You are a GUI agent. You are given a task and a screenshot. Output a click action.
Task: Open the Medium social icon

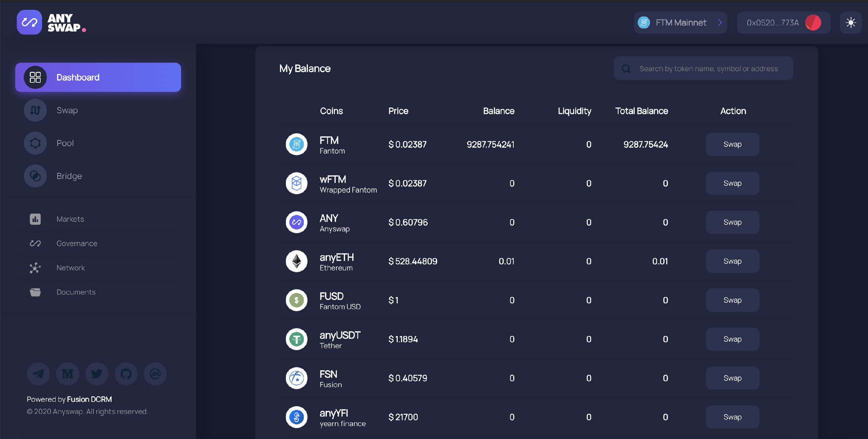click(x=67, y=374)
